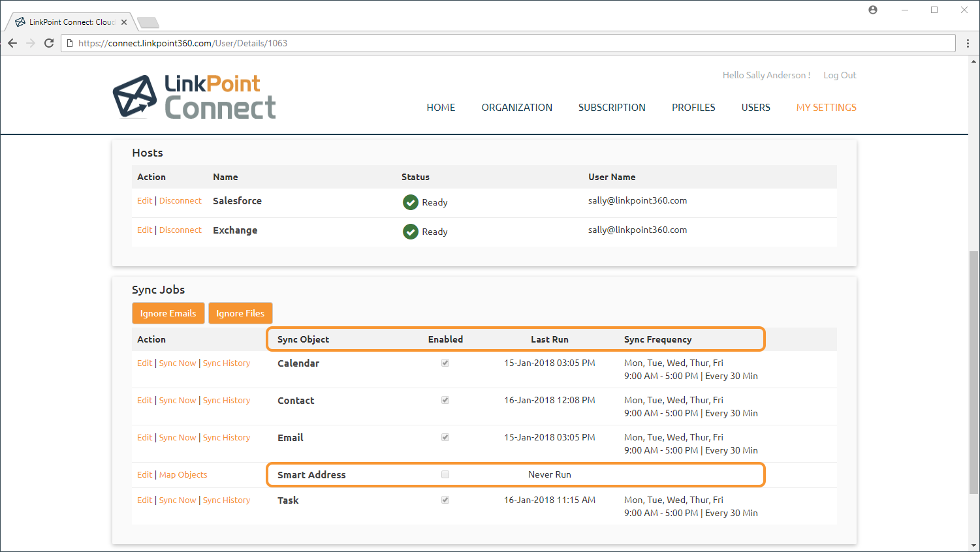Close the LinkPoint Connect browser tab
The height and width of the screenshot is (552, 980).
click(x=124, y=22)
